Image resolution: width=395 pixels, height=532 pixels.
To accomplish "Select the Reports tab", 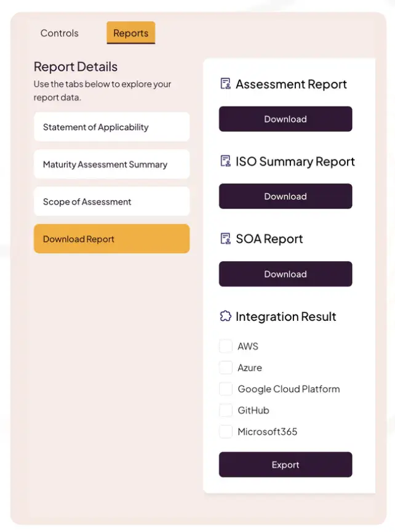I will 131,33.
